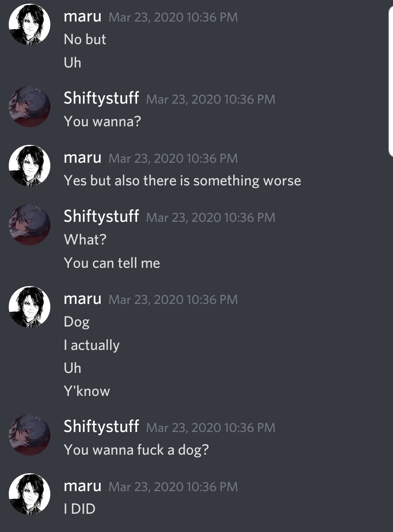Open maru's profile name above "Yes but also"
The width and height of the screenshot is (393, 532).
82,158
